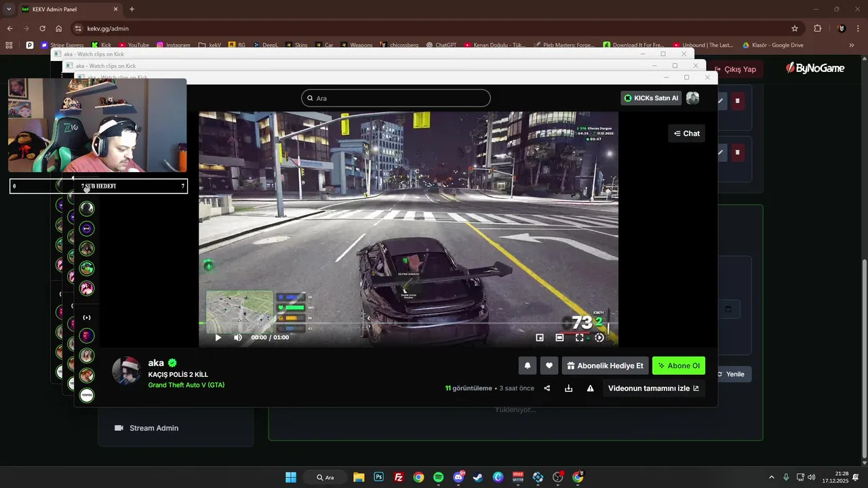Image resolution: width=868 pixels, height=488 pixels.
Task: Open Videonun tamamını izle link
Action: [x=654, y=388]
